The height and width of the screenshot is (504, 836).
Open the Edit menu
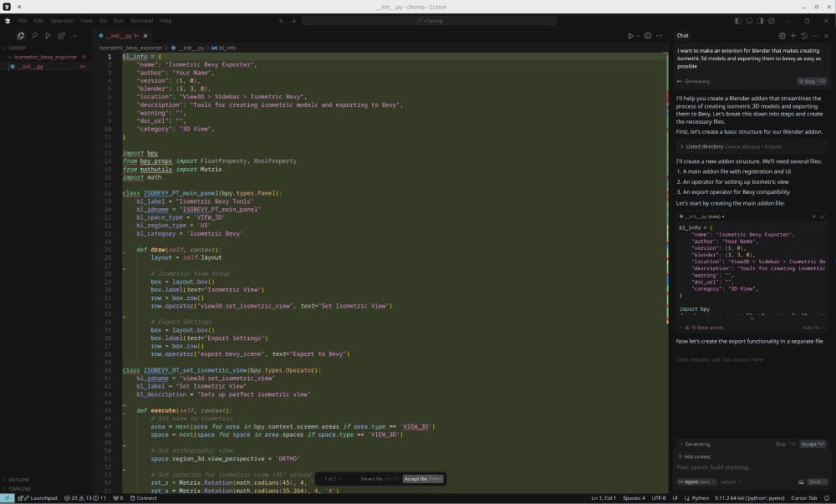[x=38, y=21]
